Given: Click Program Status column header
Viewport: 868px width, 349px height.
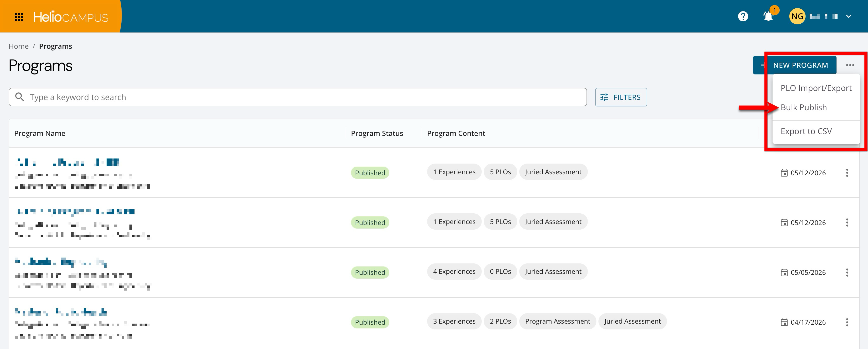Looking at the screenshot, I should (377, 133).
